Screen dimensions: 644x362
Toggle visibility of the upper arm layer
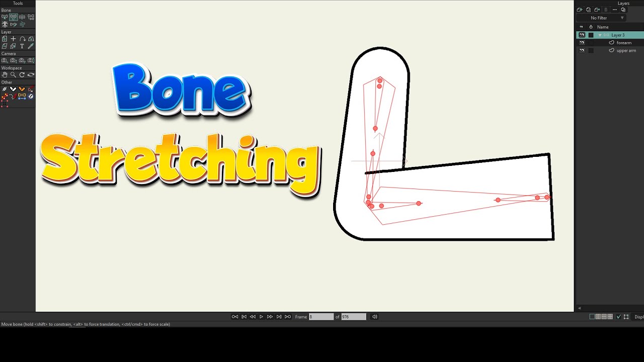point(582,50)
